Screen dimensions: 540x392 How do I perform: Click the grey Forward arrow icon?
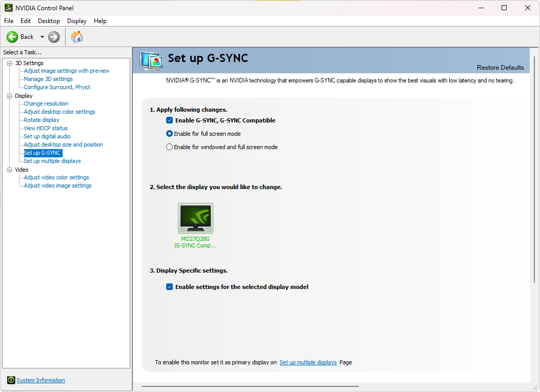pos(54,37)
